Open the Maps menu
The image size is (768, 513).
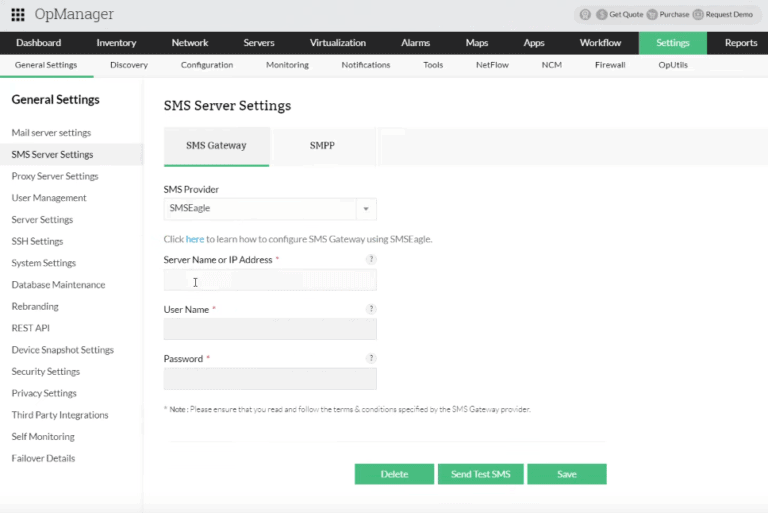tap(477, 43)
